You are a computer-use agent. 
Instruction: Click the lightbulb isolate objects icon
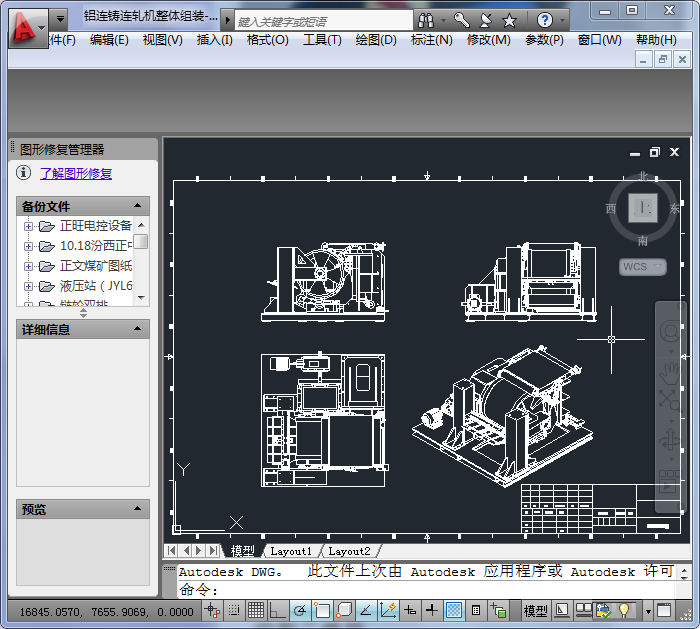point(625,610)
